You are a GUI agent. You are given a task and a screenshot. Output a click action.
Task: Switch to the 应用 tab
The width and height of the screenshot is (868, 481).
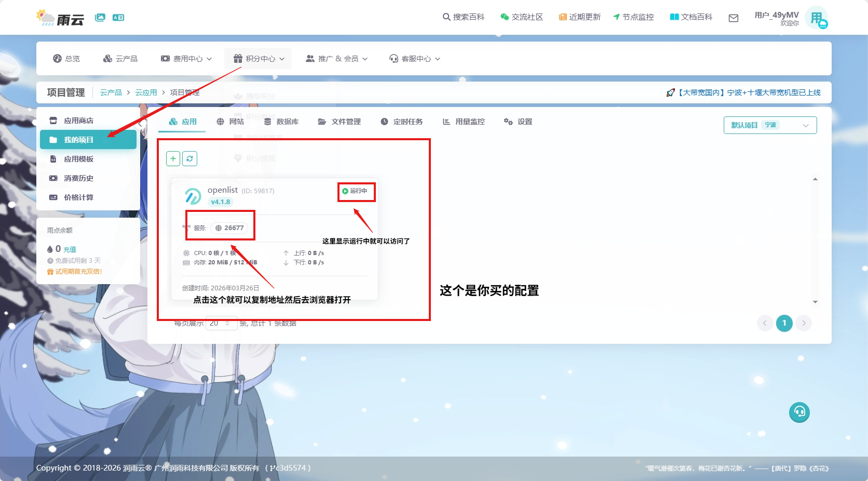pyautogui.click(x=183, y=122)
